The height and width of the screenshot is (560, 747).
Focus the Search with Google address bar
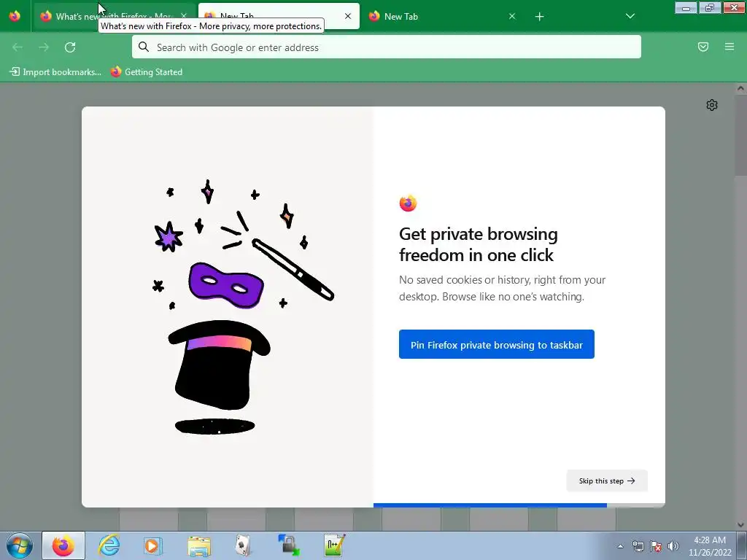pos(387,47)
